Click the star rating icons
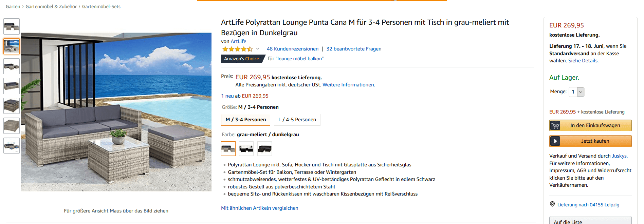The image size is (644, 224). 237,49
